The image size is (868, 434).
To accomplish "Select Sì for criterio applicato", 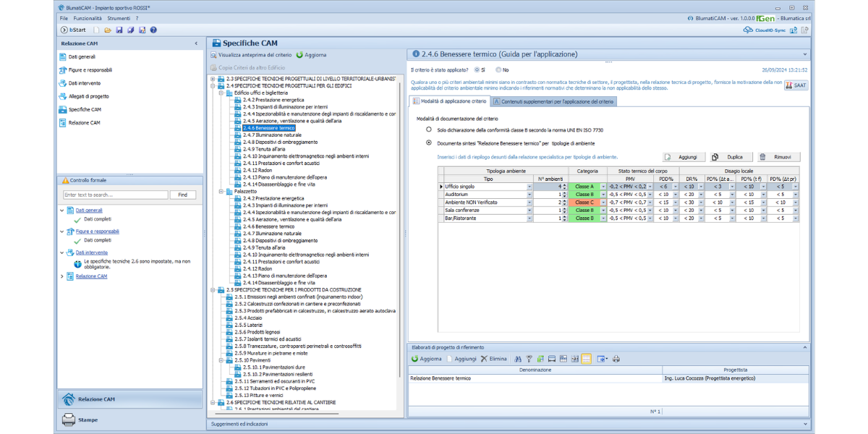I will click(480, 70).
